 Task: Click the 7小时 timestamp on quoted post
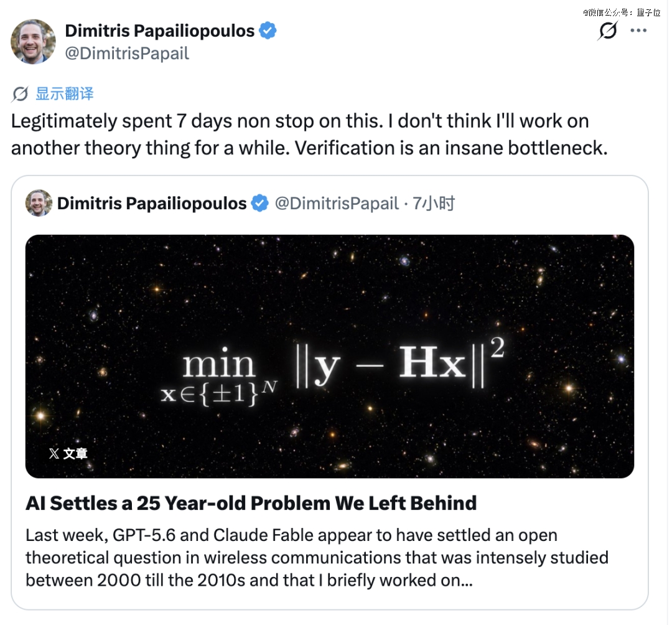[x=433, y=204]
